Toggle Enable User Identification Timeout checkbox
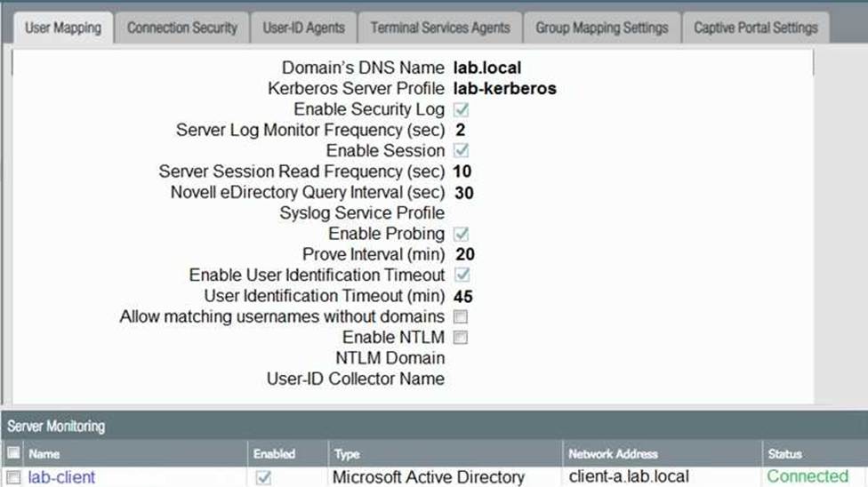 (462, 275)
